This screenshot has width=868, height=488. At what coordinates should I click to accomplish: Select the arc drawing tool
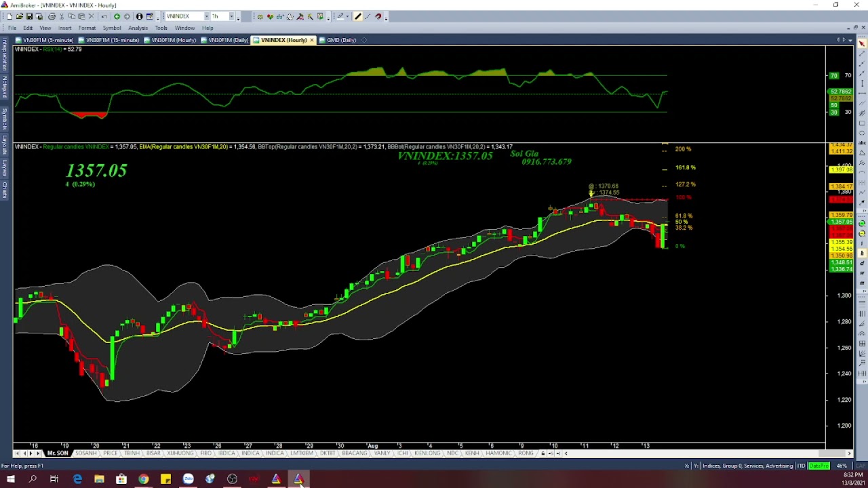[861, 172]
